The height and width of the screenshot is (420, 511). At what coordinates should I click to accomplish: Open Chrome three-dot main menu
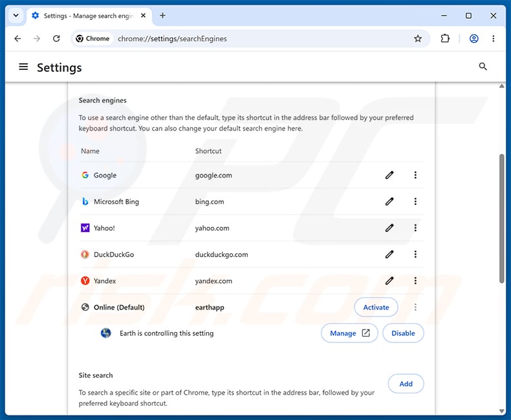(x=494, y=38)
